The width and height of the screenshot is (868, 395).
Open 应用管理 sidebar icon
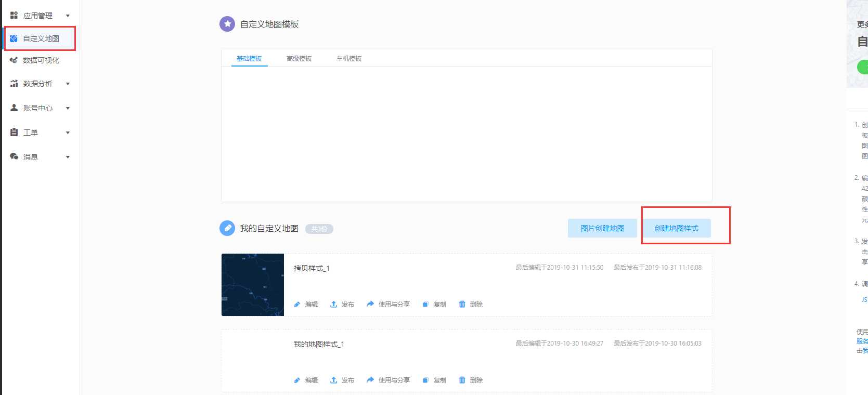14,16
